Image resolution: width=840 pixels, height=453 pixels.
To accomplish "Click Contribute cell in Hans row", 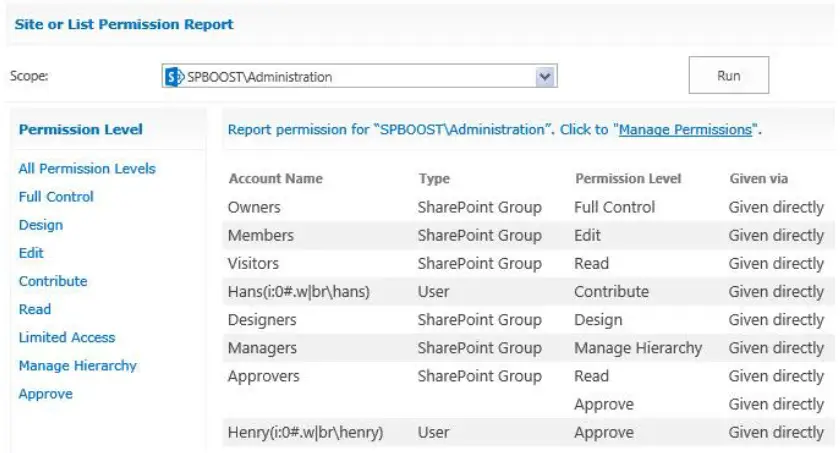I will (611, 292).
